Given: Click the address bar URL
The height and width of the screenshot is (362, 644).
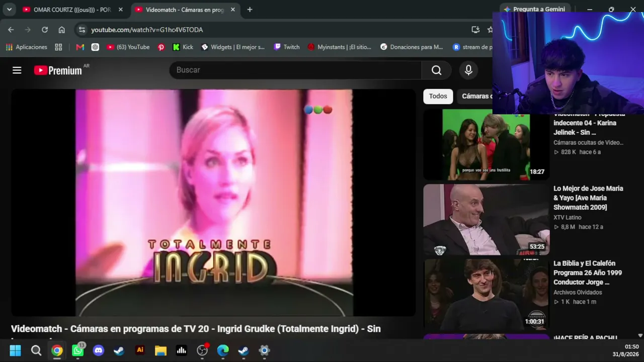Looking at the screenshot, I should pos(147,30).
